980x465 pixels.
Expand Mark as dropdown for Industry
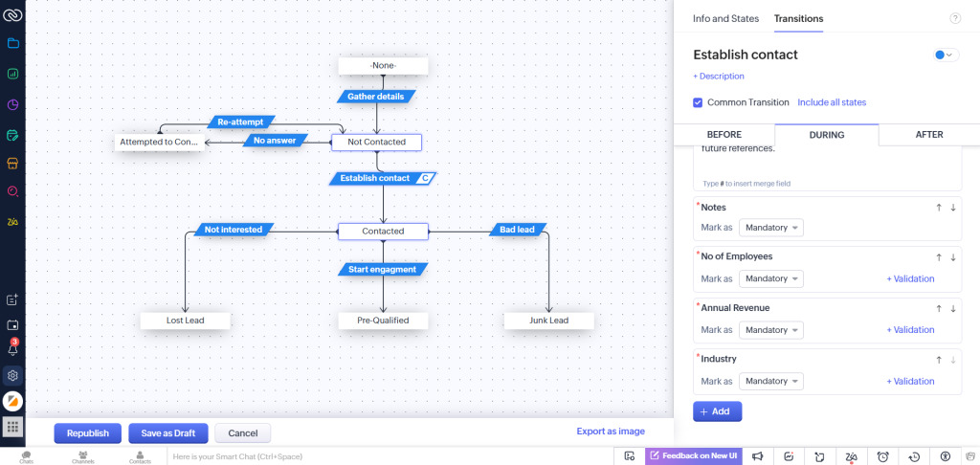tap(770, 381)
